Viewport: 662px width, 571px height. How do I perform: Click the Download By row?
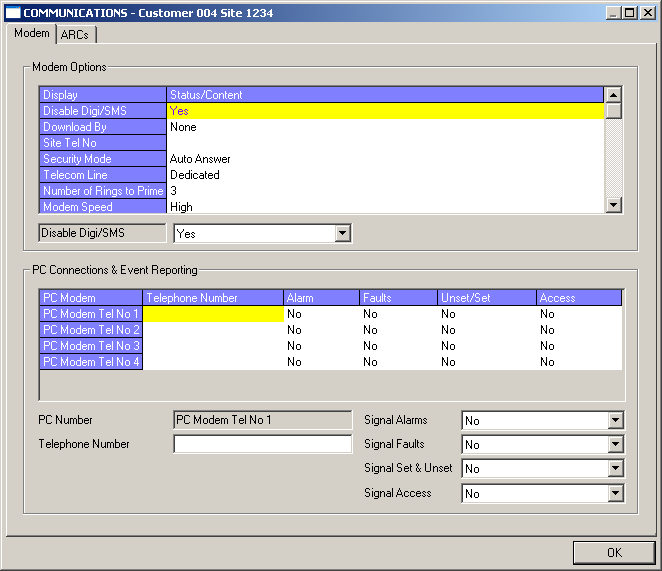[102, 127]
